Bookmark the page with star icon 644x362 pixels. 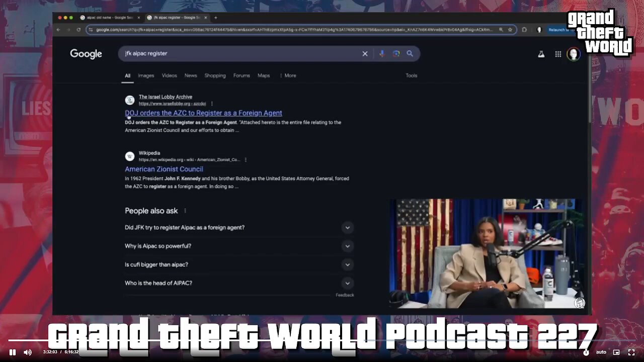[x=510, y=30]
